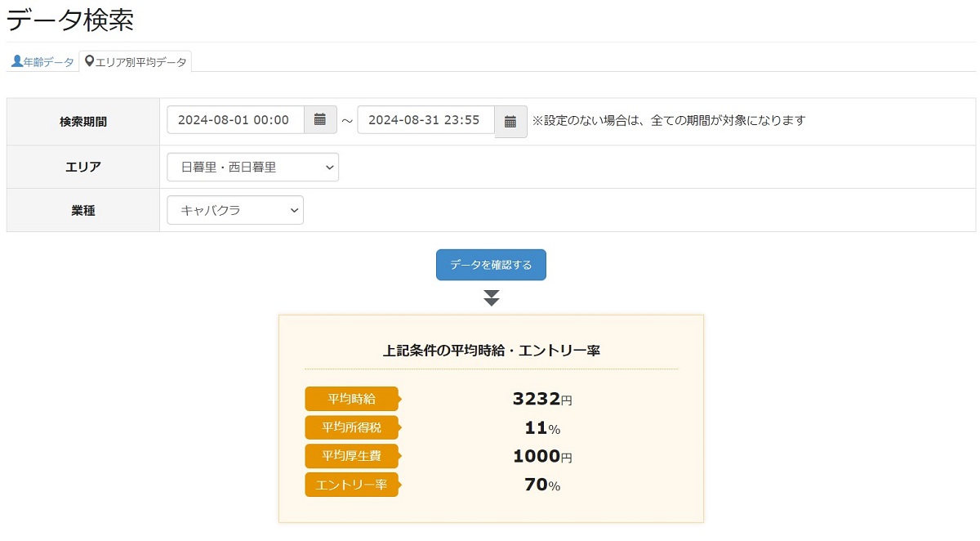The height and width of the screenshot is (541, 980).
Task: Click the 70% entry rate value
Action: [541, 485]
